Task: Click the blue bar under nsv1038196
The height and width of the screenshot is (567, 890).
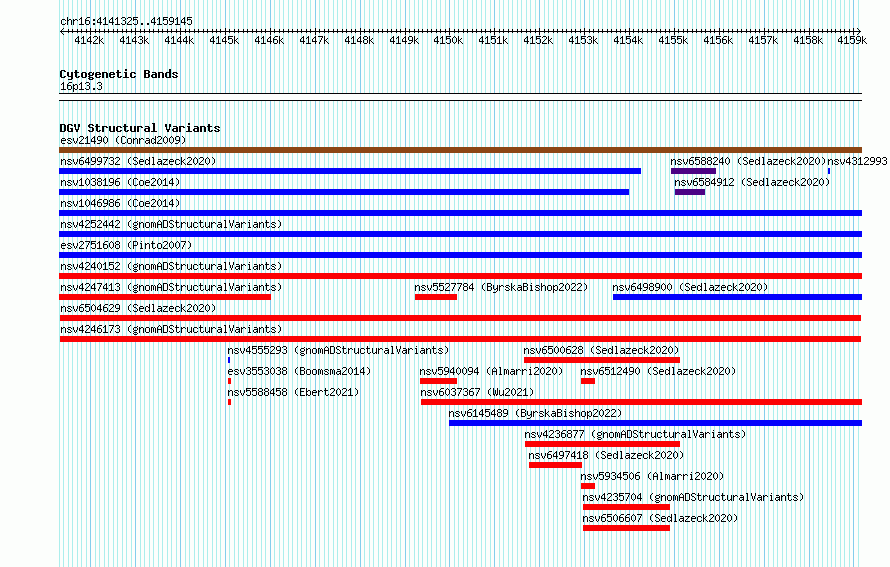Action: [344, 192]
